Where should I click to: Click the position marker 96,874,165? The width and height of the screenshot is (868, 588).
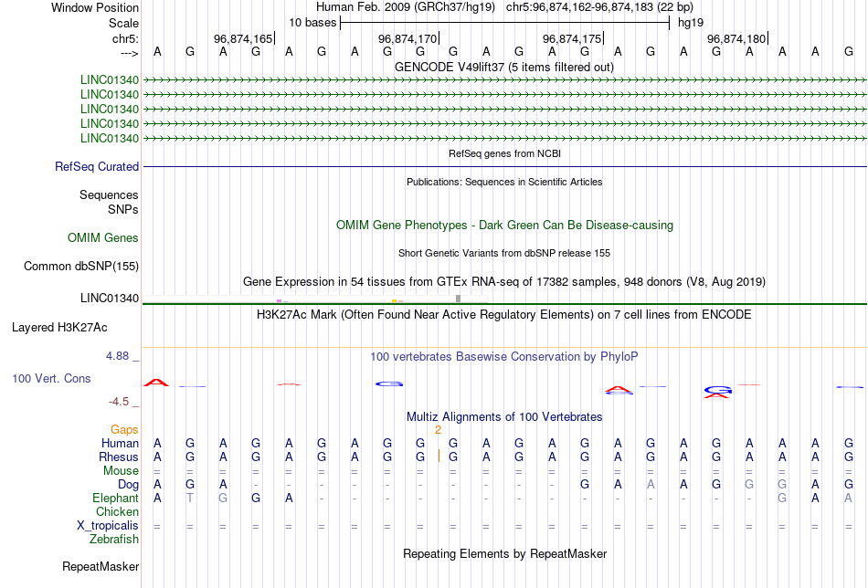[243, 38]
